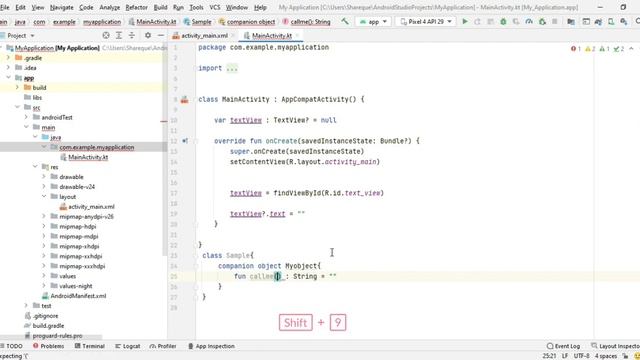Open the AVD Manager icon
The width and height of the screenshot is (640, 360).
point(611,22)
